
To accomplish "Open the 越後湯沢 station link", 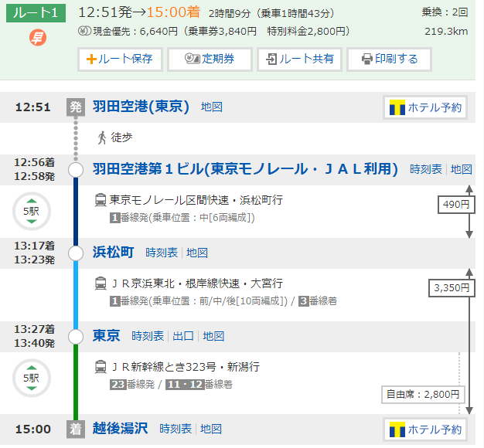I will coord(121,429).
